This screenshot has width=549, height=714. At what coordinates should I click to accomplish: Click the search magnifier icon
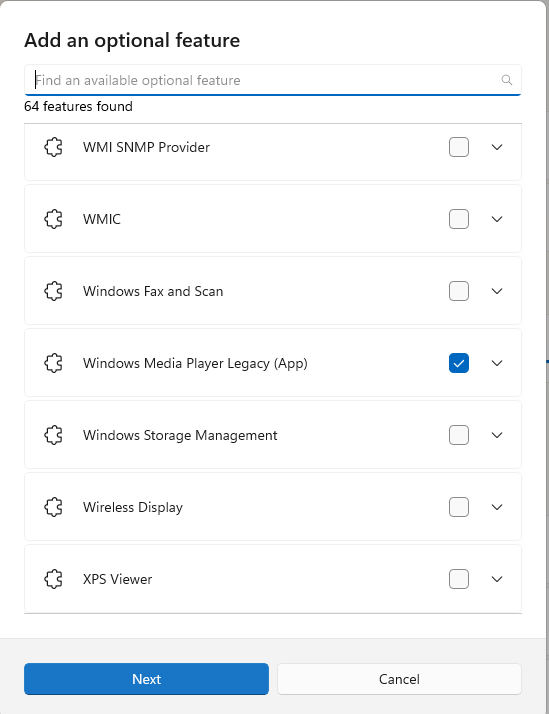tap(506, 80)
